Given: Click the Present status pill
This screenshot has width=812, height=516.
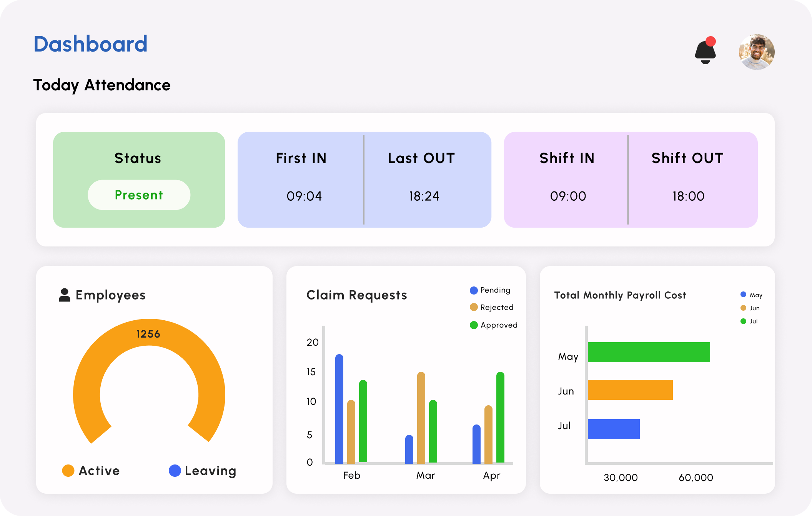Looking at the screenshot, I should [139, 195].
